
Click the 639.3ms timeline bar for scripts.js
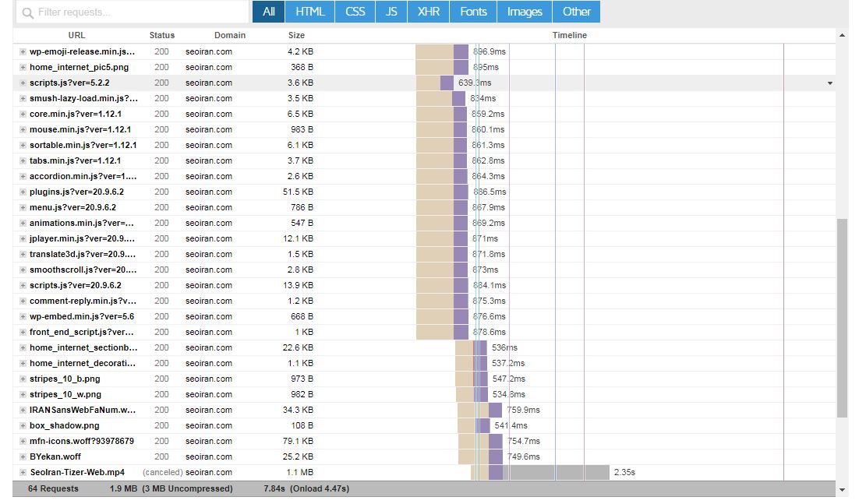coord(435,83)
